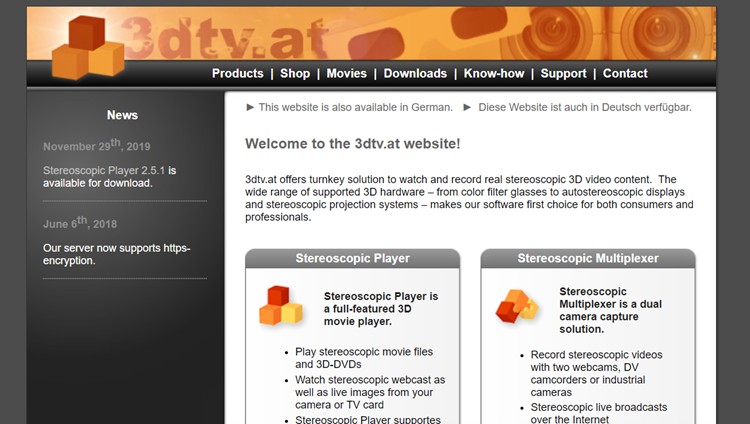Click the Stereoscopic Player panel header
The width and height of the screenshot is (750, 424).
(x=352, y=258)
